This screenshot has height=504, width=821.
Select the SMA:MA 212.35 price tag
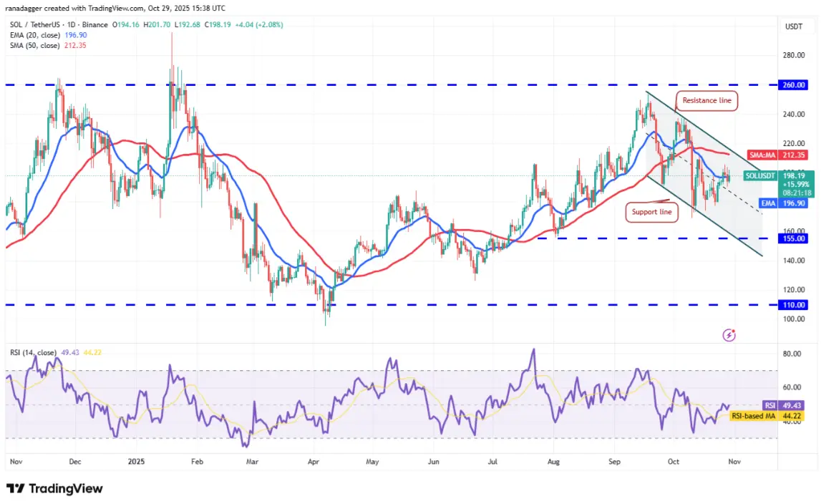pyautogui.click(x=777, y=155)
